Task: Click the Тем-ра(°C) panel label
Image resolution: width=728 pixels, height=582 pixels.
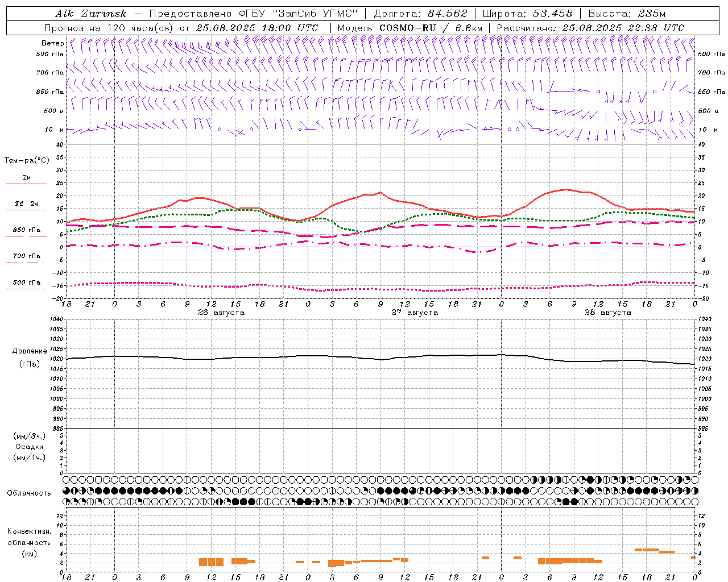Action: tap(27, 161)
